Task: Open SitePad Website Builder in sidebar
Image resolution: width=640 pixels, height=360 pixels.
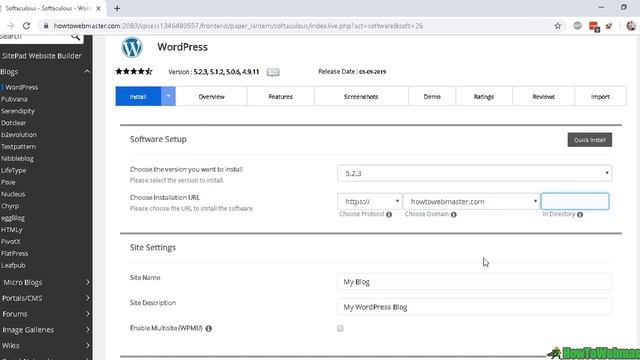Action: [x=42, y=56]
